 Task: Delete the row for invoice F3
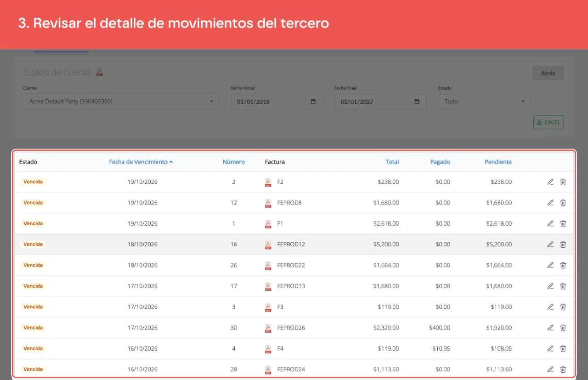(x=563, y=307)
